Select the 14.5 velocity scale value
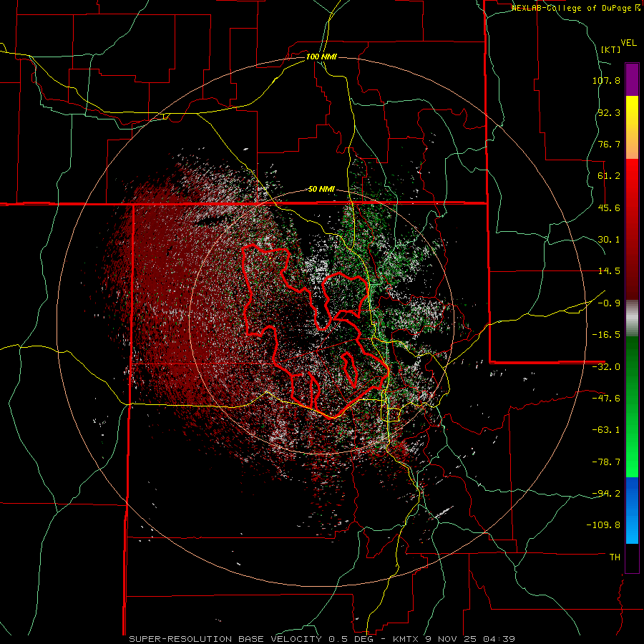This screenshot has width=644, height=644. [x=609, y=271]
